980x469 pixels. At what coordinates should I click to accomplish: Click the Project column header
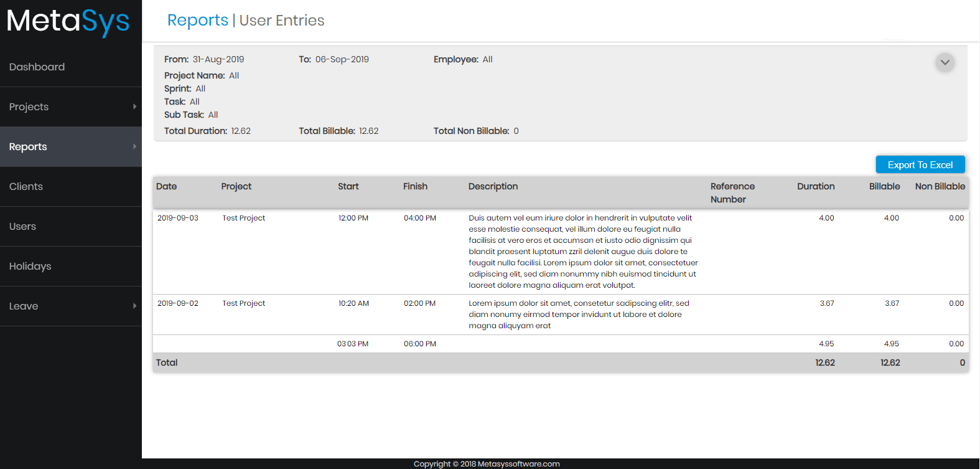click(x=236, y=186)
